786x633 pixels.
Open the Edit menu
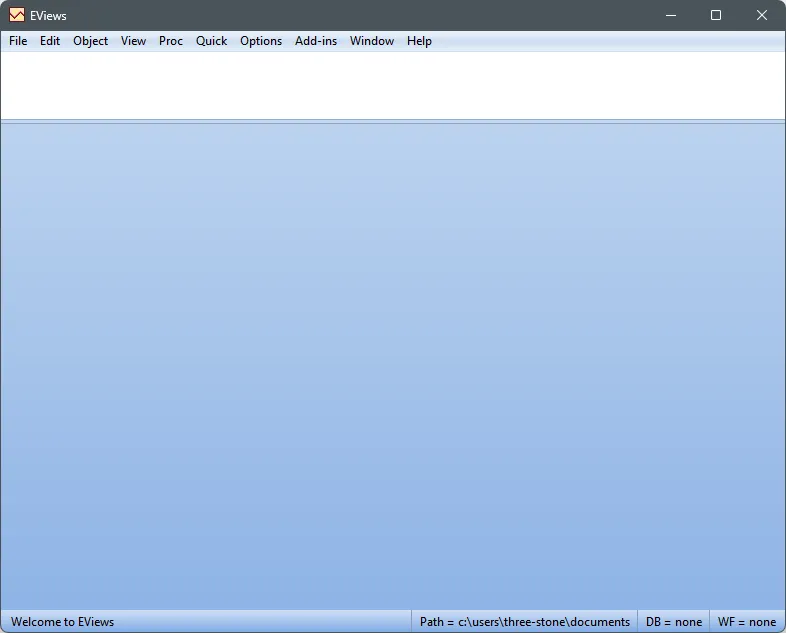coord(50,41)
